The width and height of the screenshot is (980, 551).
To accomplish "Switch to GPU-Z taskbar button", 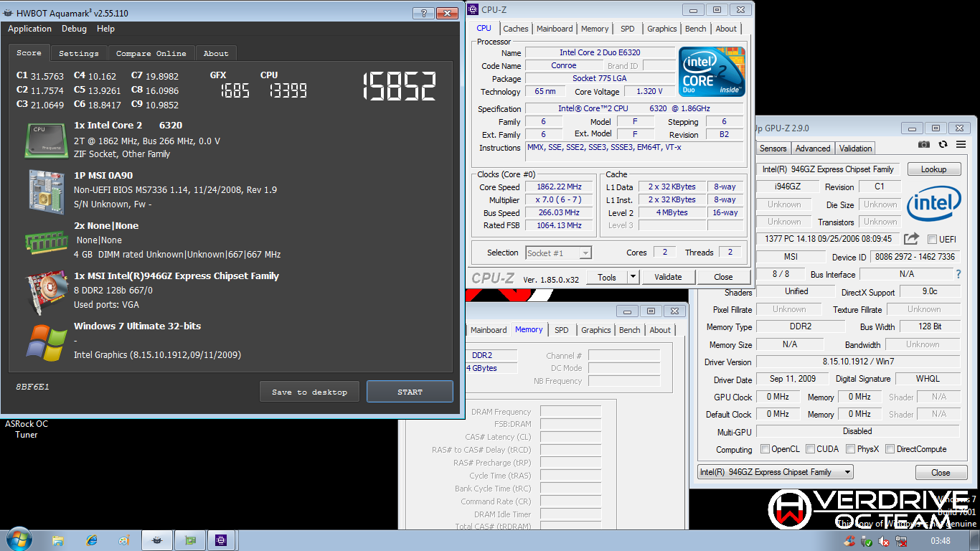I will (190, 540).
